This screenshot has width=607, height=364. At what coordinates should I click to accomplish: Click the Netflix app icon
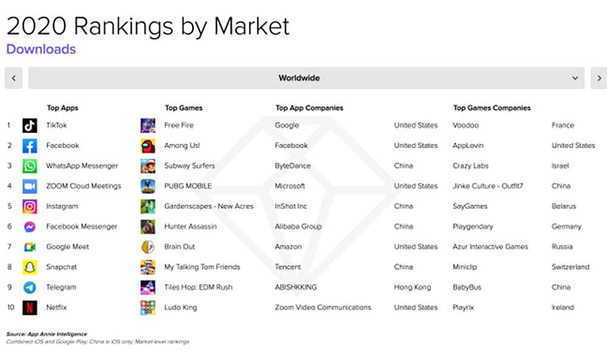pos(30,308)
